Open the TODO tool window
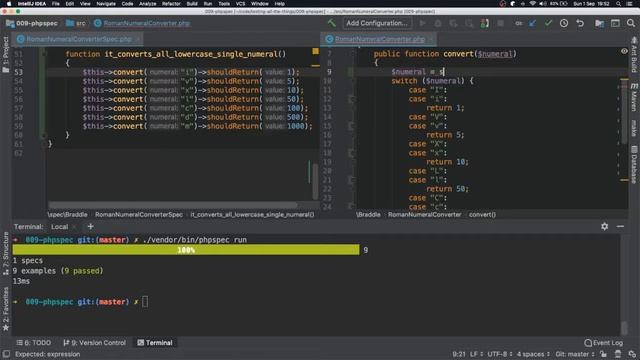Screen dimensions: 640x360 tap(33, 342)
